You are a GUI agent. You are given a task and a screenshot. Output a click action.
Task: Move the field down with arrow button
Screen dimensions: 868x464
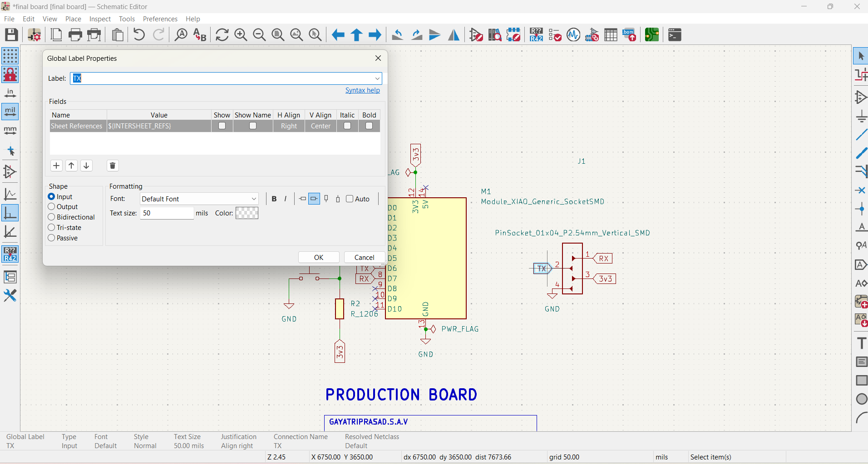click(86, 166)
